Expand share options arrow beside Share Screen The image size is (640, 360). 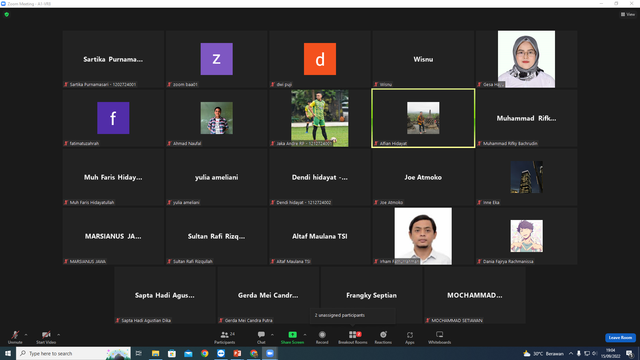pyautogui.click(x=305, y=335)
